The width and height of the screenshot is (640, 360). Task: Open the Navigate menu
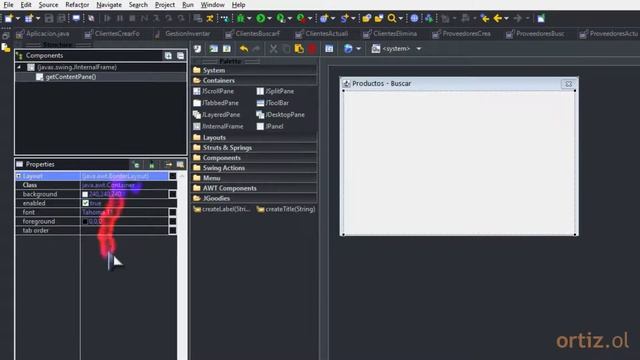click(x=109, y=5)
